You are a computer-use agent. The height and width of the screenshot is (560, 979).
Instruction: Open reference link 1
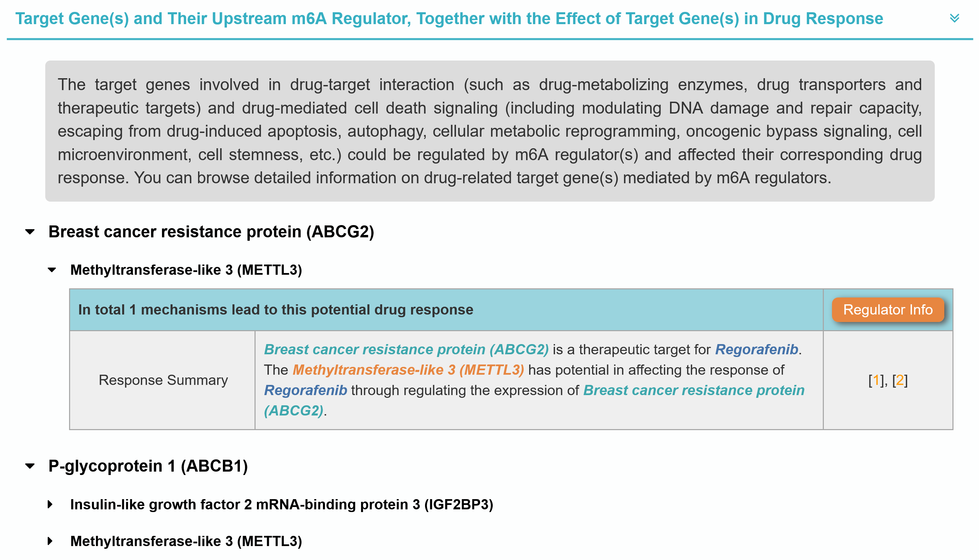(876, 380)
